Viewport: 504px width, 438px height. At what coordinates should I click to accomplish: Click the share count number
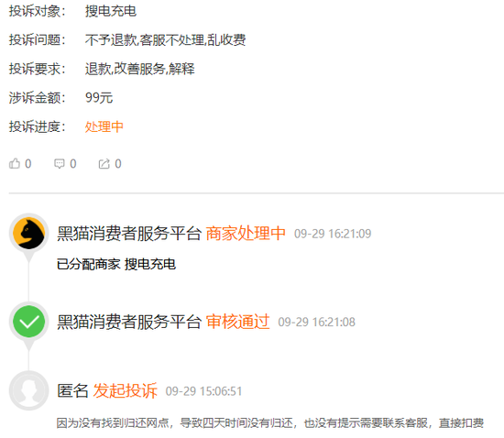[x=118, y=164]
